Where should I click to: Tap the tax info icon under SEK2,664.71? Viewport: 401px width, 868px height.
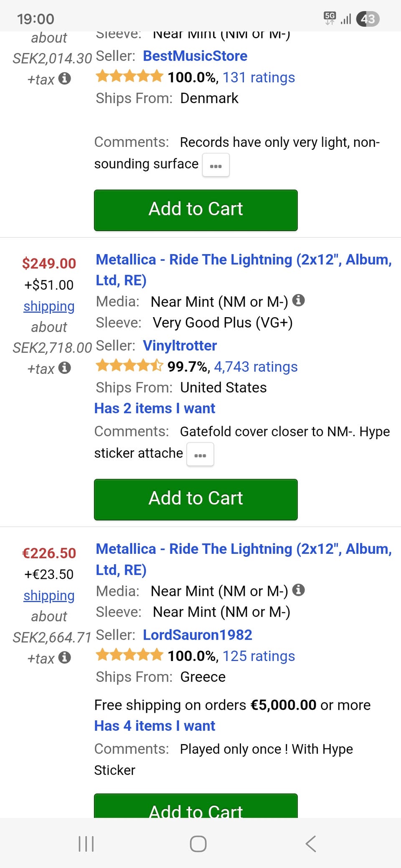64,658
